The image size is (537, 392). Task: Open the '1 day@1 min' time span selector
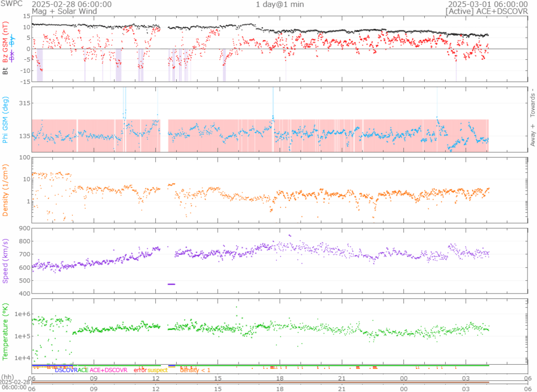point(278,4)
